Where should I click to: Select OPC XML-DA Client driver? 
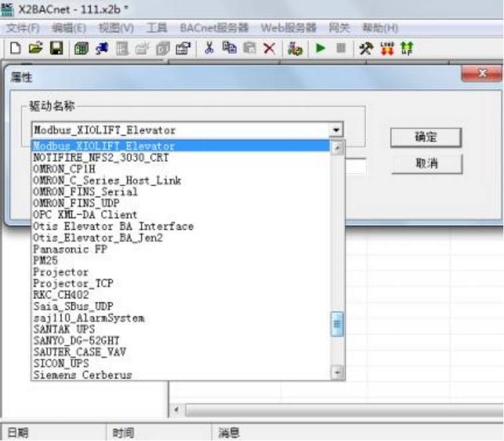tap(181, 215)
